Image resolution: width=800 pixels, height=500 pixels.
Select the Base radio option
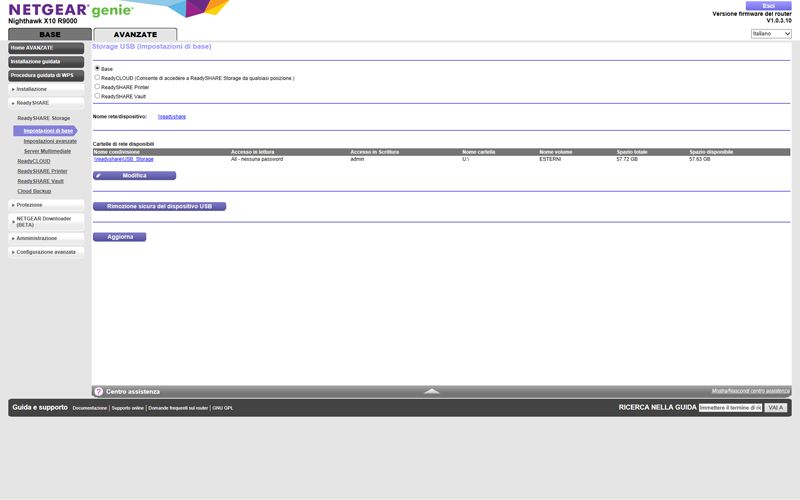tap(97, 68)
